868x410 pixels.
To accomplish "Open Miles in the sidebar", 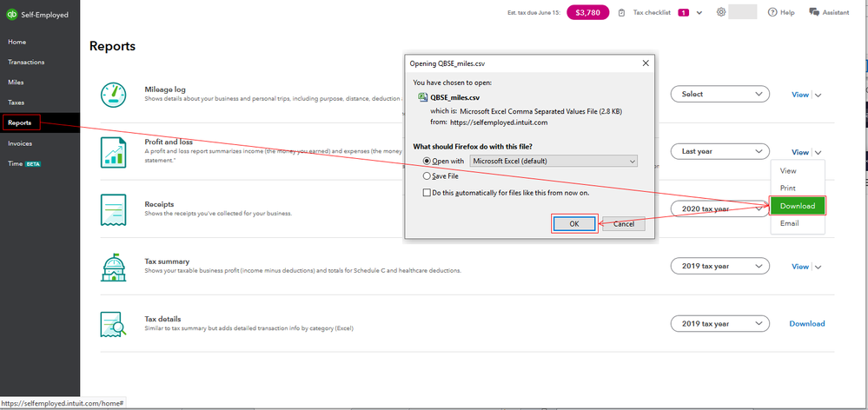I will (x=16, y=83).
